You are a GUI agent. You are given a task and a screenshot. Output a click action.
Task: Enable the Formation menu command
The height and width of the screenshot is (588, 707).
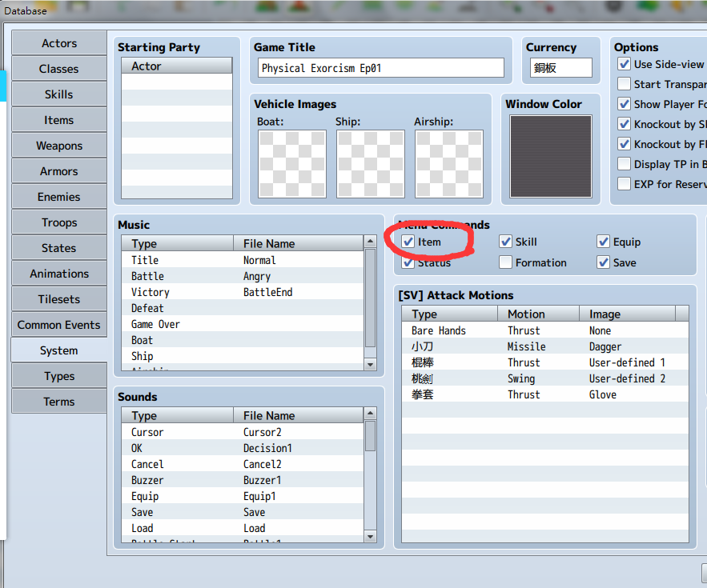[x=505, y=262]
